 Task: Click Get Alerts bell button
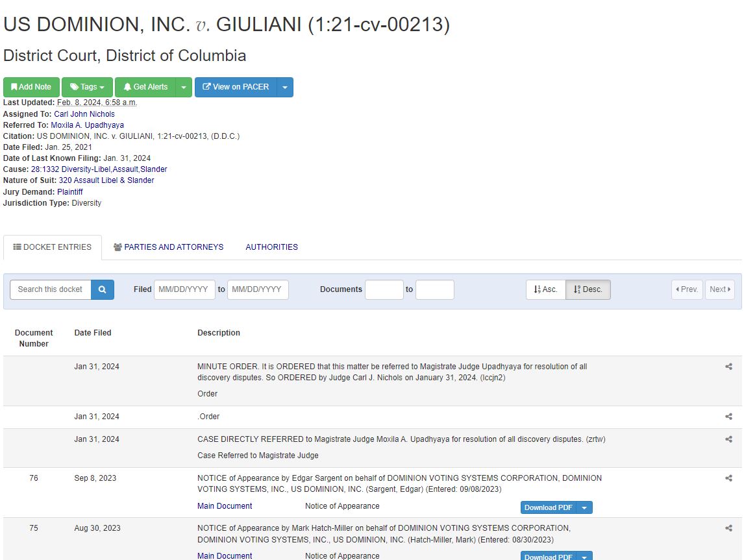tap(145, 87)
